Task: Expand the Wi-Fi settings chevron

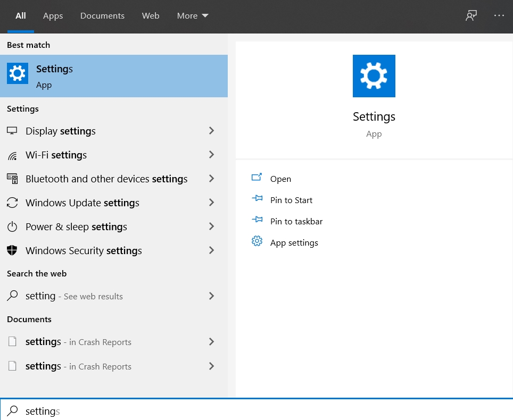Action: 211,155
